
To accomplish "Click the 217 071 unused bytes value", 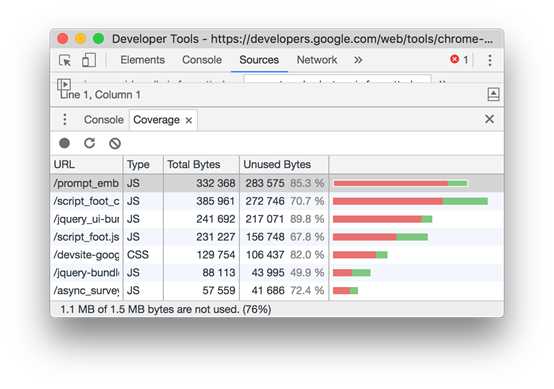I will point(265,219).
